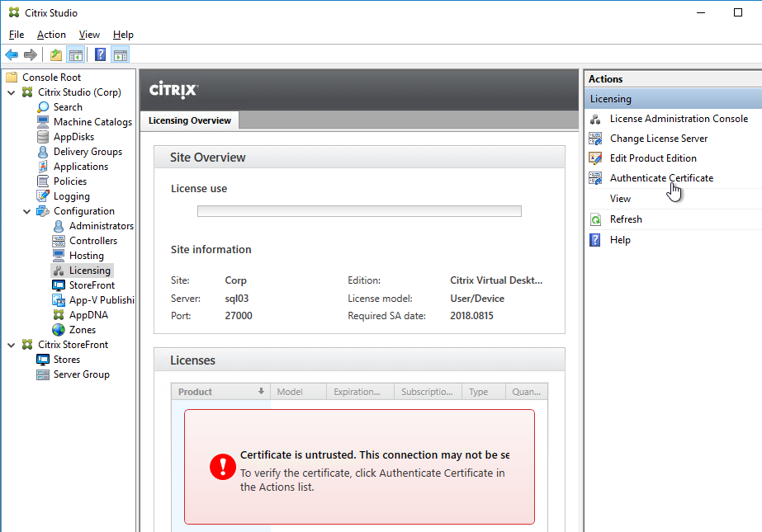The height and width of the screenshot is (532, 762).
Task: Click Edit Product Edition action text
Action: (x=653, y=158)
